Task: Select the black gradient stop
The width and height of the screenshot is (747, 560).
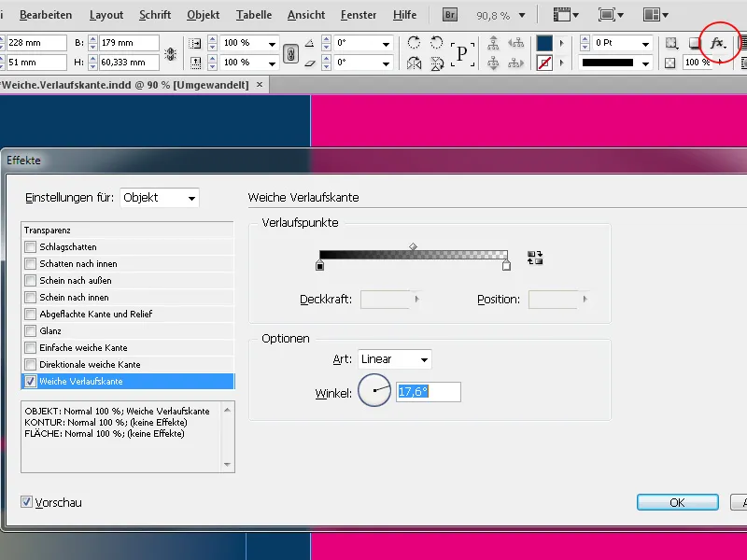Action: [319, 266]
